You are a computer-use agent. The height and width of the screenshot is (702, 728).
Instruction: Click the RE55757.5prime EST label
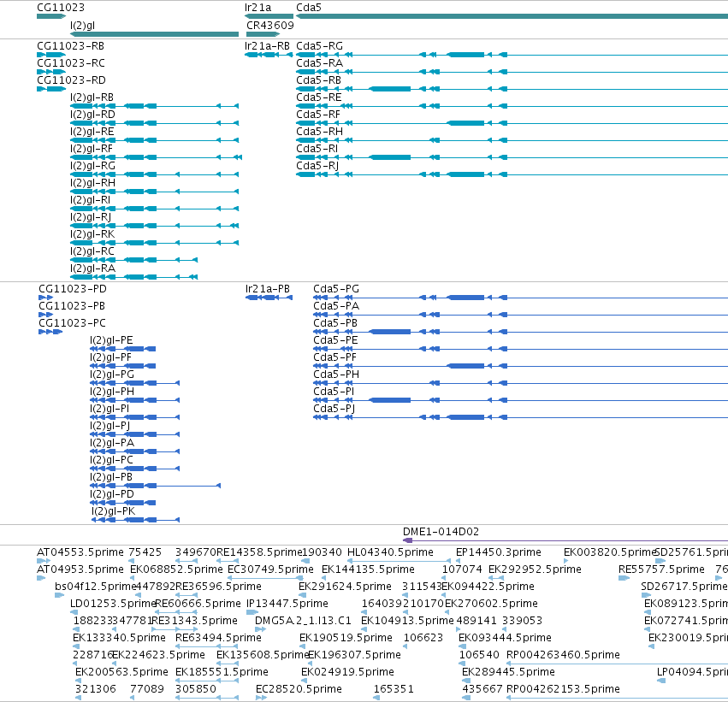(x=661, y=569)
